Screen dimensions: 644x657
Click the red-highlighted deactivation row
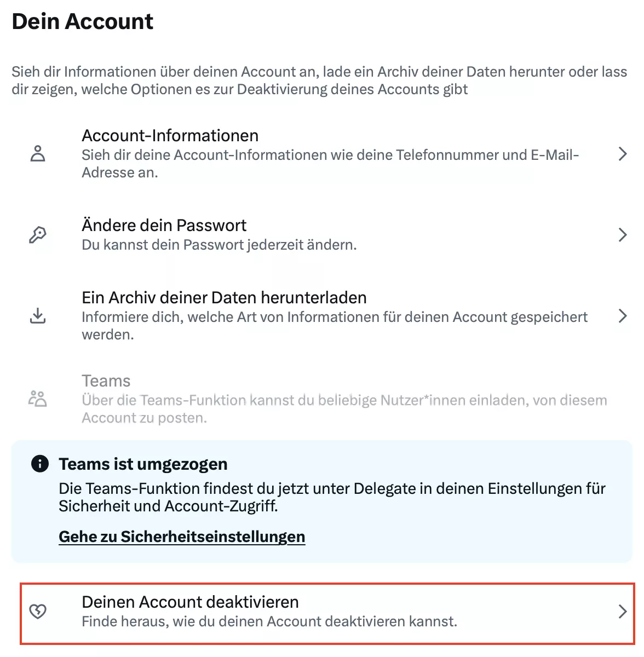click(x=322, y=612)
